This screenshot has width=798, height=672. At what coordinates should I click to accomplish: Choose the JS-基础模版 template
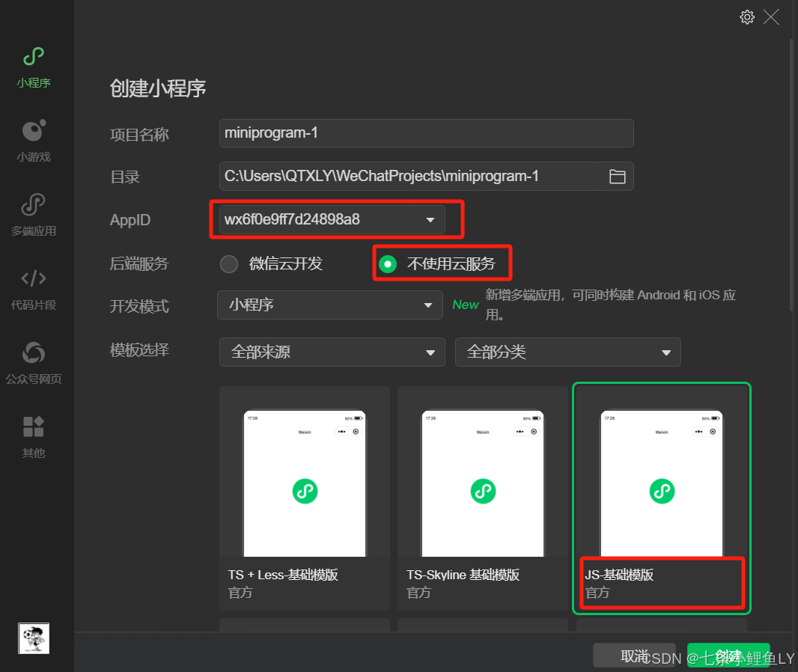point(662,498)
